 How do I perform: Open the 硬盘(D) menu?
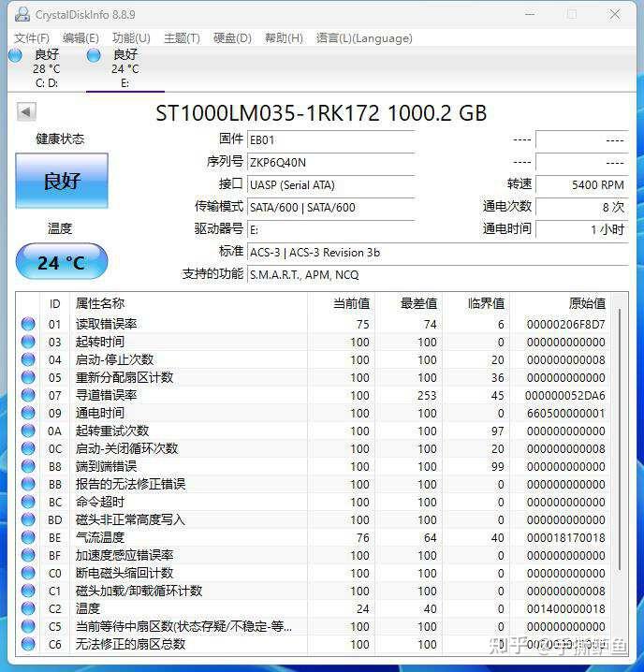point(232,38)
